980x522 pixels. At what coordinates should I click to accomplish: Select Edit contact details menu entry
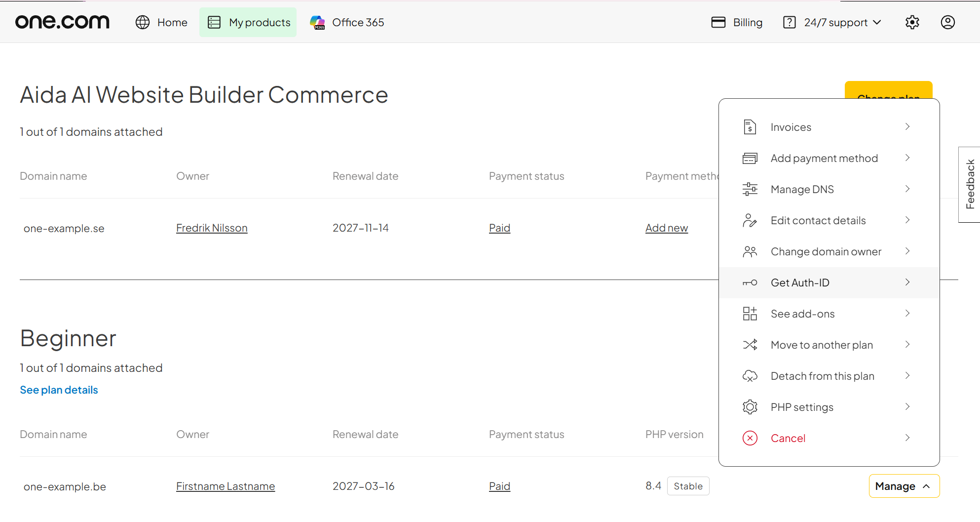[829, 220]
